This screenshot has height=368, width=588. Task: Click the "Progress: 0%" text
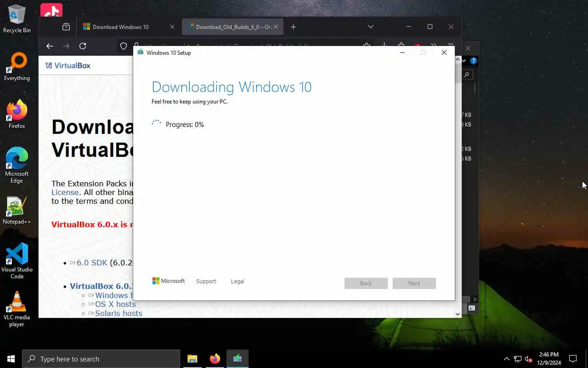tap(185, 125)
